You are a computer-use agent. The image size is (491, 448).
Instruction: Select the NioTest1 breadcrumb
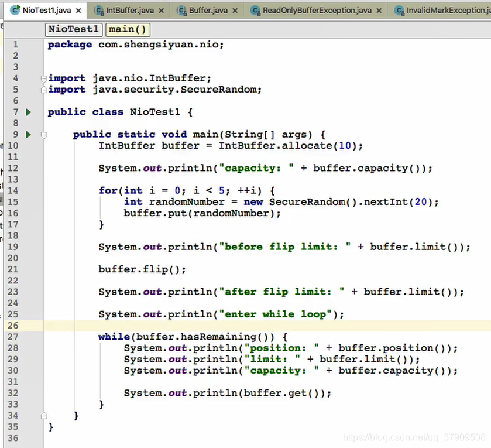[x=74, y=29]
